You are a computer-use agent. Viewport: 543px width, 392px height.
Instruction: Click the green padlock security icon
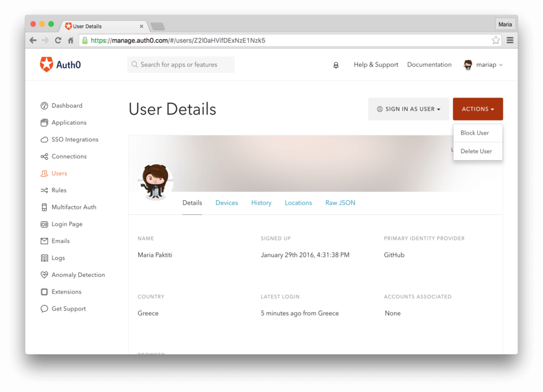click(85, 40)
